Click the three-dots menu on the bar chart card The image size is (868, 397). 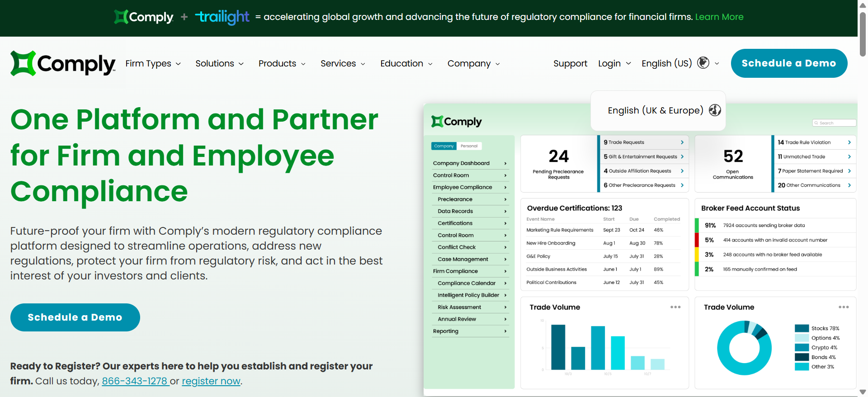click(675, 307)
